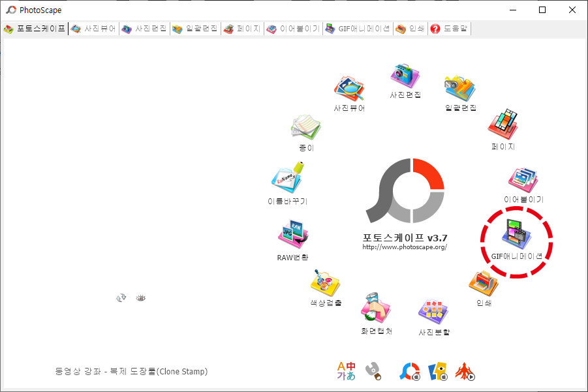Viewport: 588px width, 392px height.
Task: Click the blue and yellow face icon
Action: (438, 371)
